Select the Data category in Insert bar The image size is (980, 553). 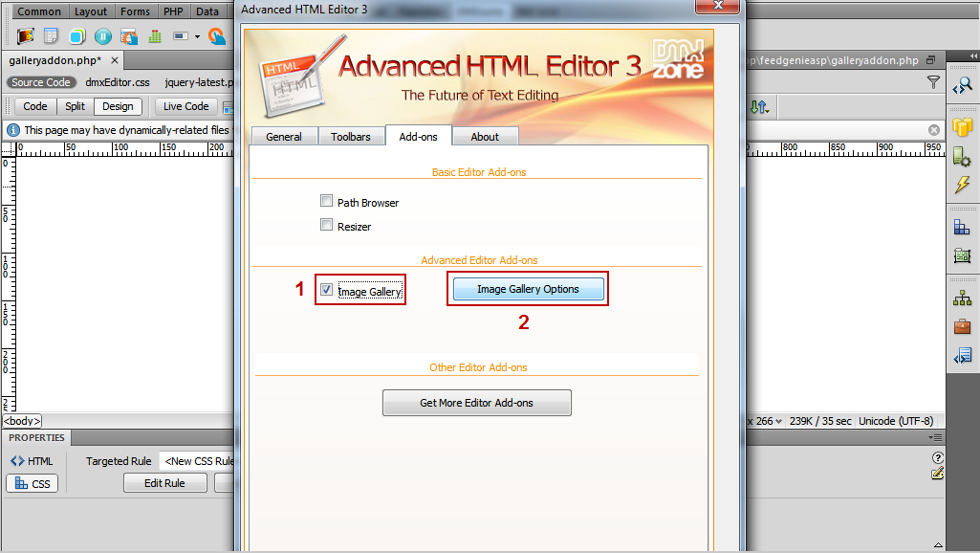[x=207, y=11]
